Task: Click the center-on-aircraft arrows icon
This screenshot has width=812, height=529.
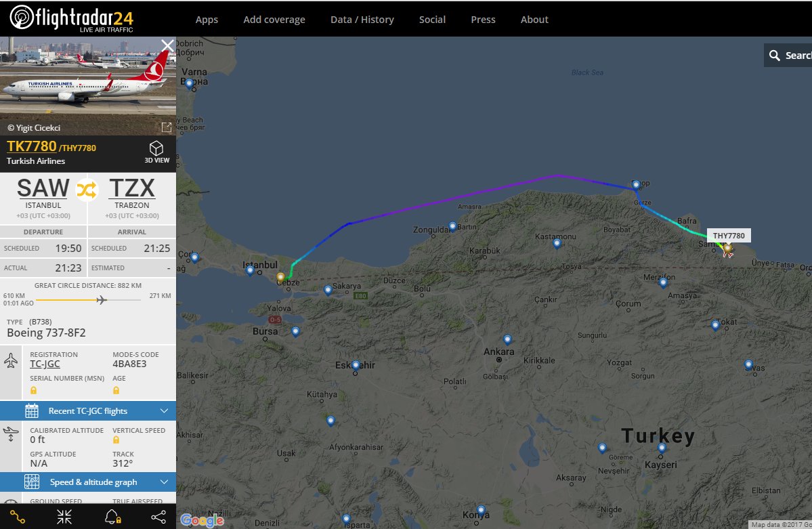Action: pos(64,517)
